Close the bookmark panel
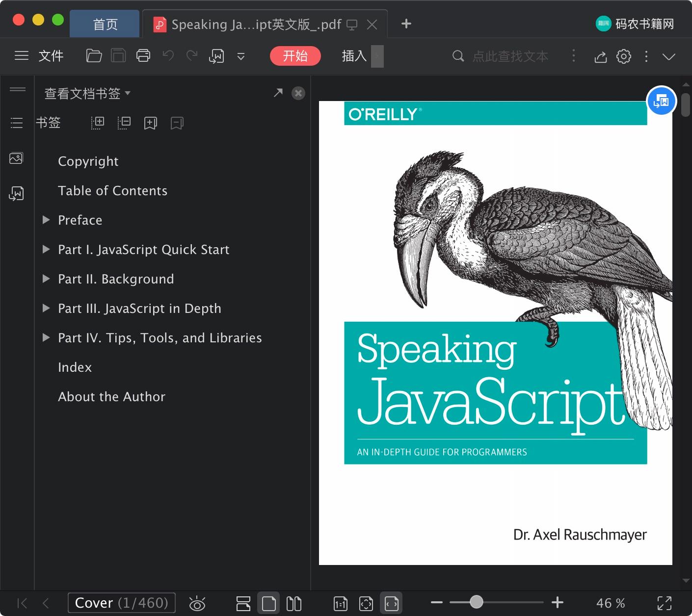The image size is (692, 616). coord(298,93)
